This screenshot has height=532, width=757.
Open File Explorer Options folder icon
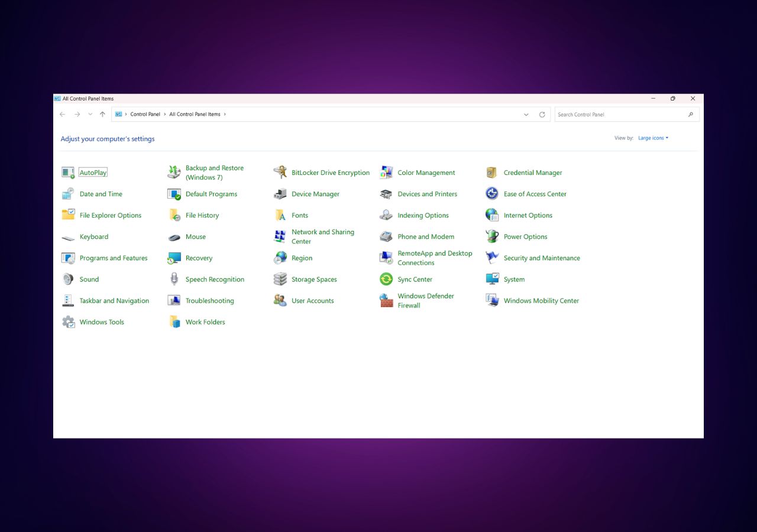[69, 215]
